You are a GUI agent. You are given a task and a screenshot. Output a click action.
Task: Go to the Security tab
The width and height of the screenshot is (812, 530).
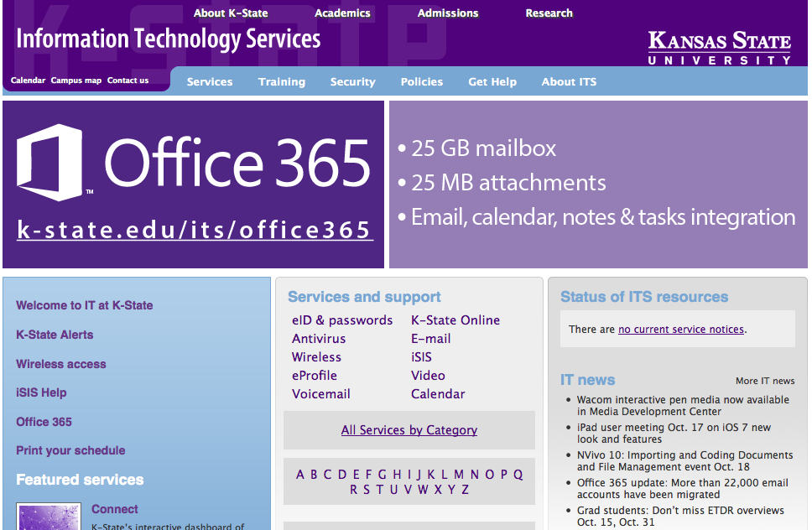pos(352,82)
